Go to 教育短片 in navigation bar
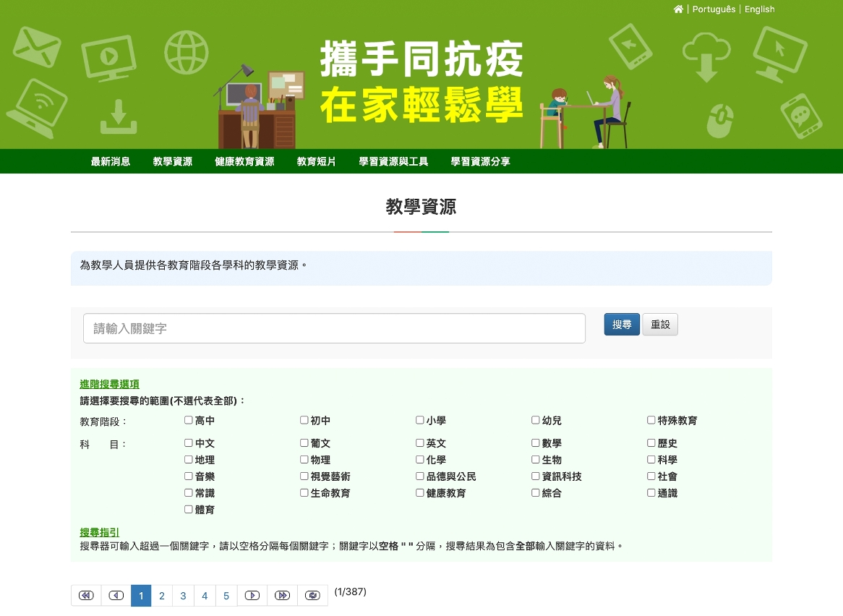The width and height of the screenshot is (843, 616). 316,162
